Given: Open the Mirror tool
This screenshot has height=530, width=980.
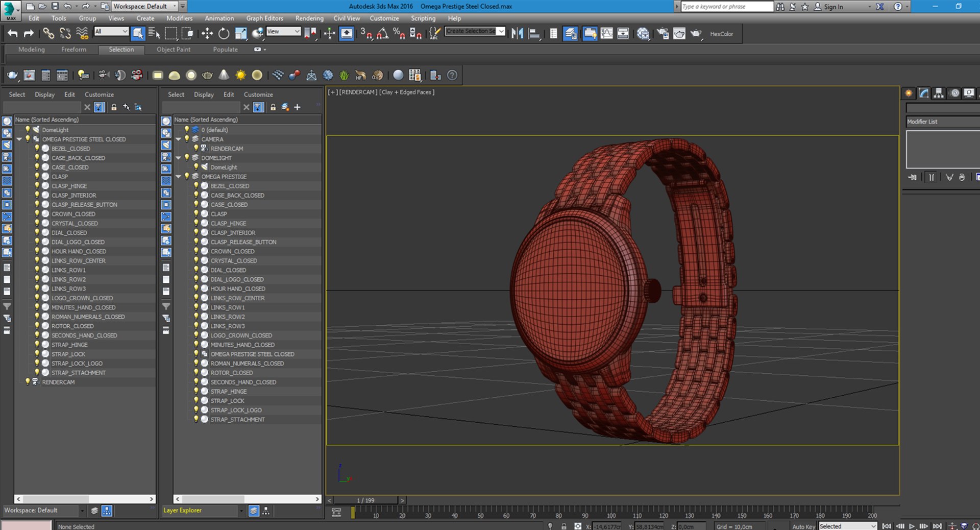Looking at the screenshot, I should (517, 34).
